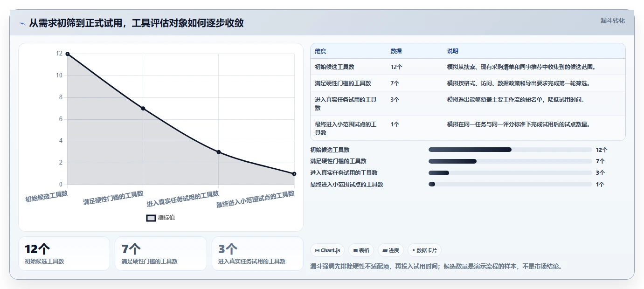The image size is (644, 289).
Task: Click the chart data point at value 12
Action: (x=67, y=54)
